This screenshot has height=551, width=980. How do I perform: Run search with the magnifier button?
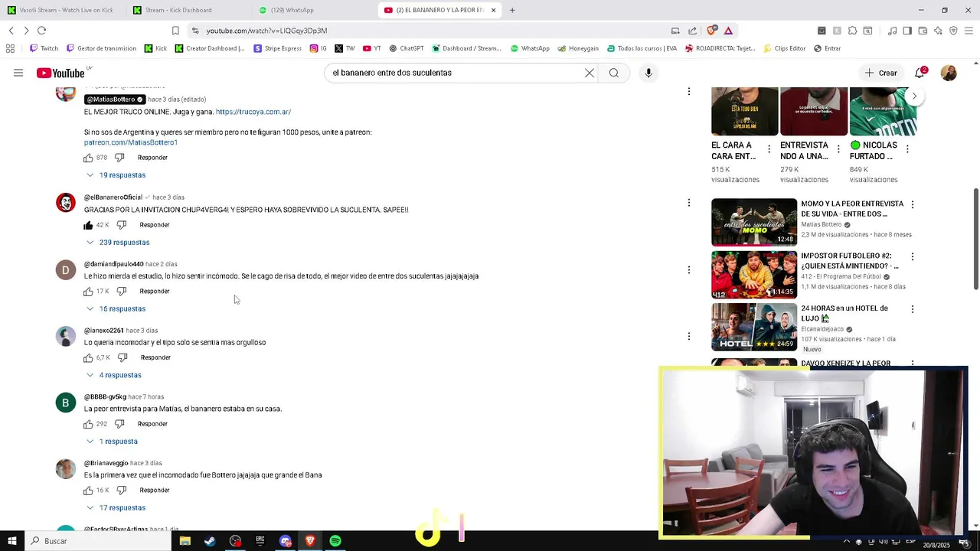tap(614, 73)
